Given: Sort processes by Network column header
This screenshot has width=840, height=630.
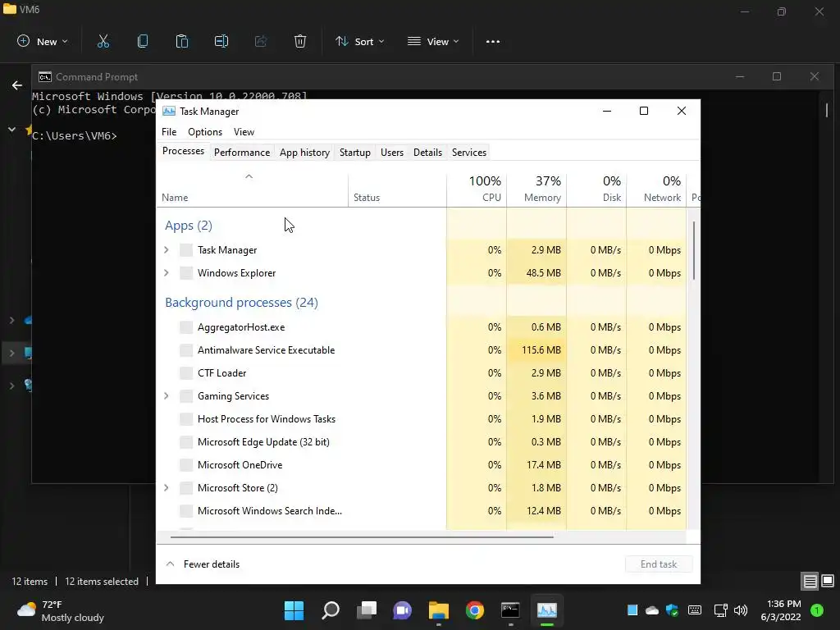Looking at the screenshot, I should pos(656,189).
